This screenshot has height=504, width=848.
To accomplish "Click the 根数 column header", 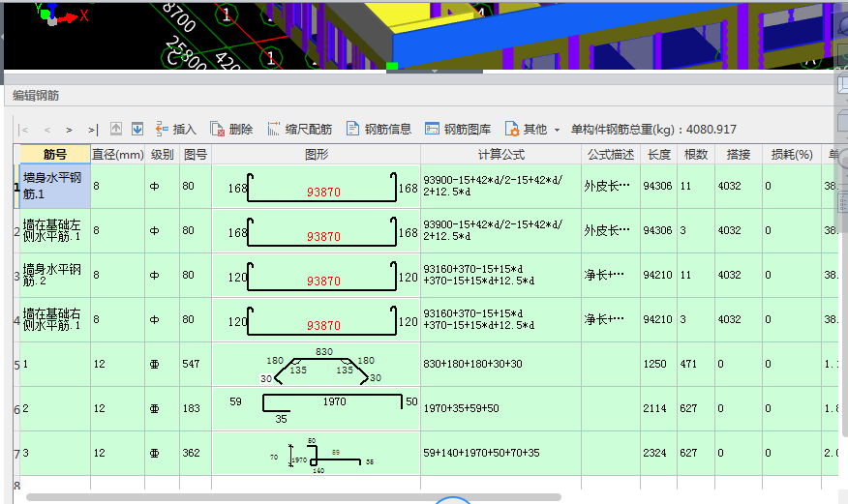I will (695, 155).
